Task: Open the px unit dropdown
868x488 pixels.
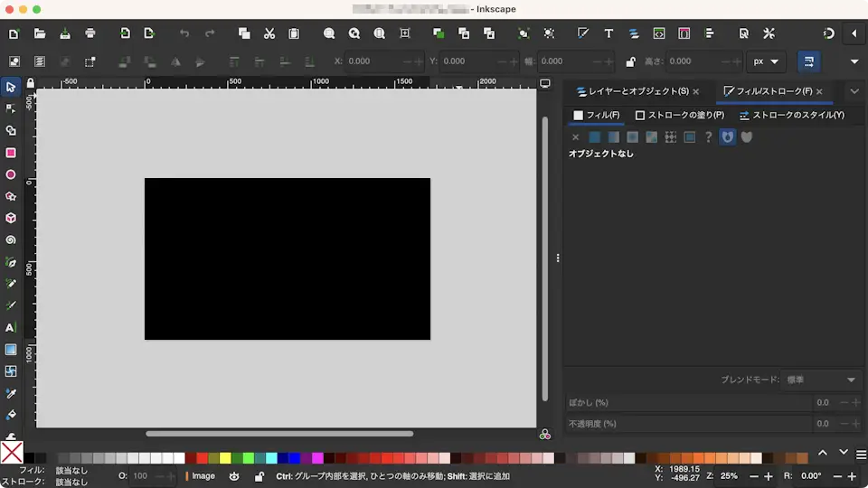Action: coord(765,61)
